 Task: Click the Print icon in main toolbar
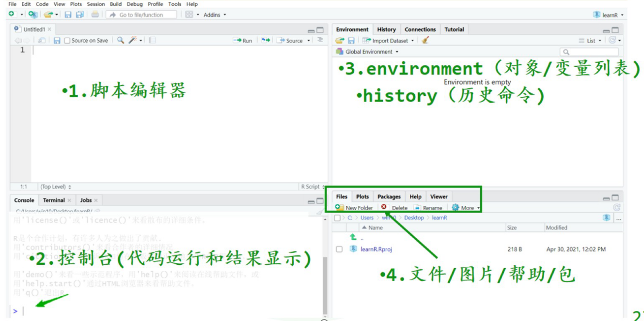click(95, 15)
